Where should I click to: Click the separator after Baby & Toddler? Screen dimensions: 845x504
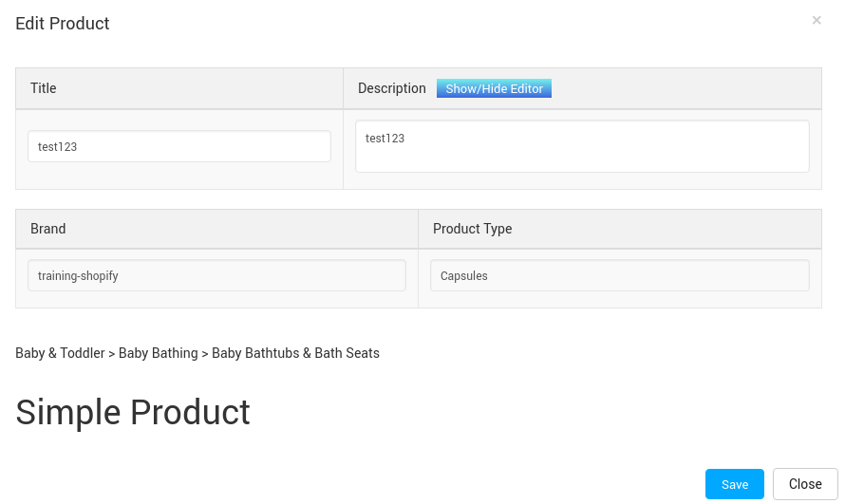(x=111, y=354)
